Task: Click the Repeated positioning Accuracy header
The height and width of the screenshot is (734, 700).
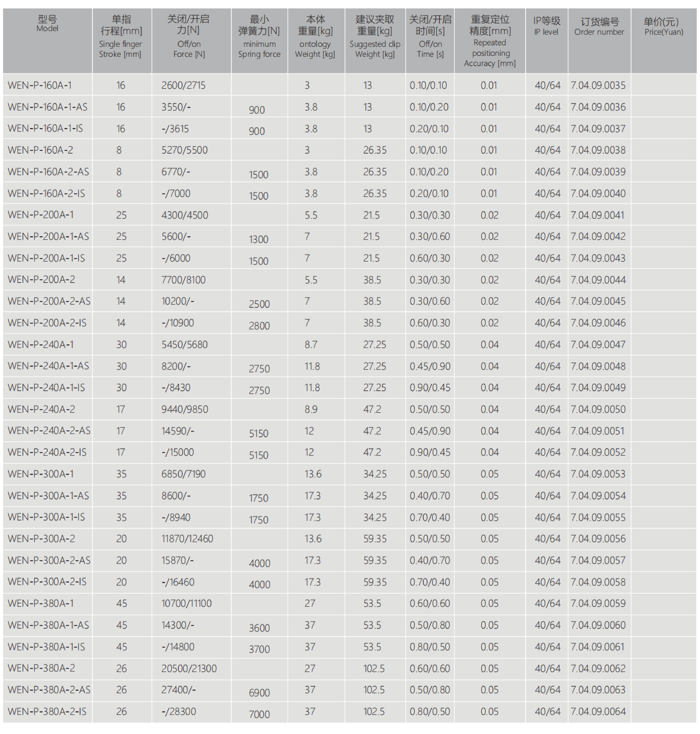Action: tap(490, 41)
